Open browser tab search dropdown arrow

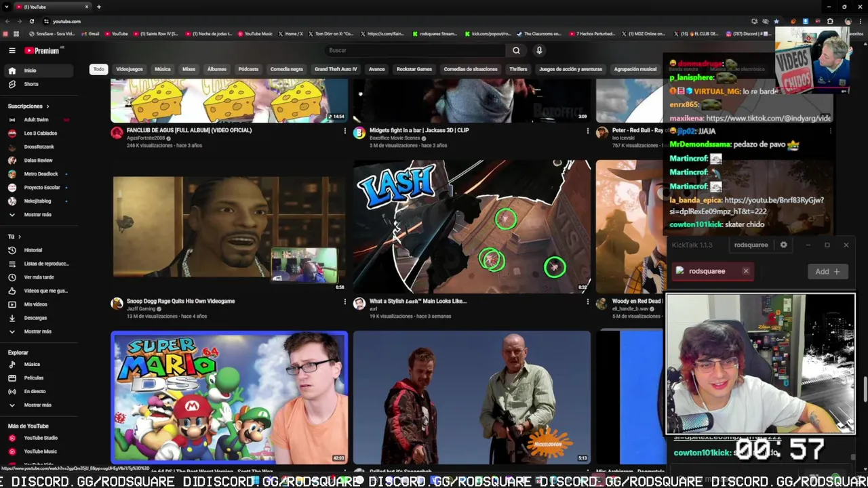click(x=6, y=7)
